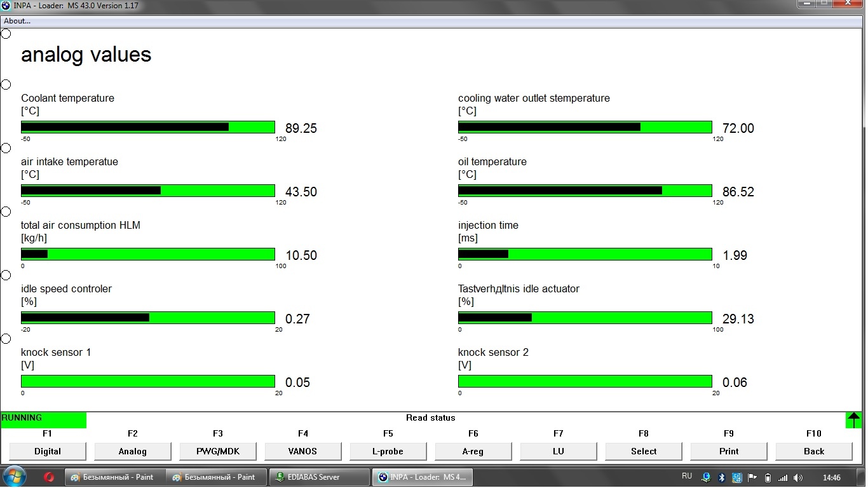Select the circle marker beside knock sensor 1

pos(6,339)
